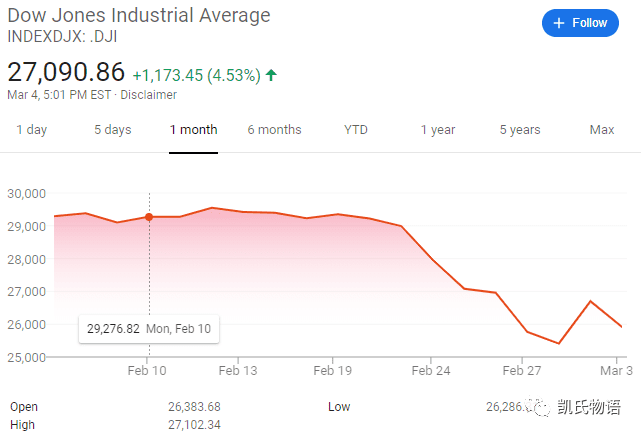Switch to the 6 months tab
The width and height of the screenshot is (641, 435).
pyautogui.click(x=274, y=130)
